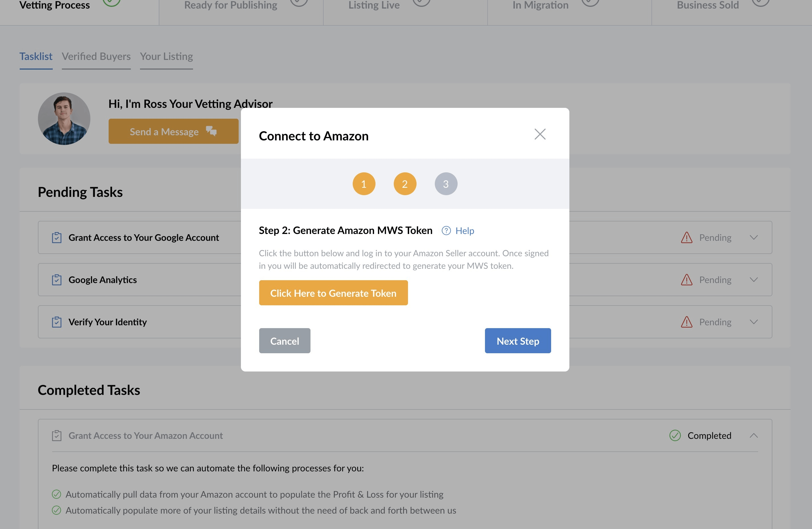Click the clipboard icon beside Google Analytics
812x529 pixels.
[x=57, y=280]
